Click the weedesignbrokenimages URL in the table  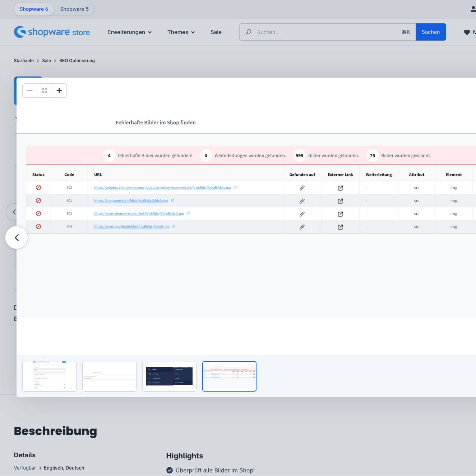pos(162,188)
